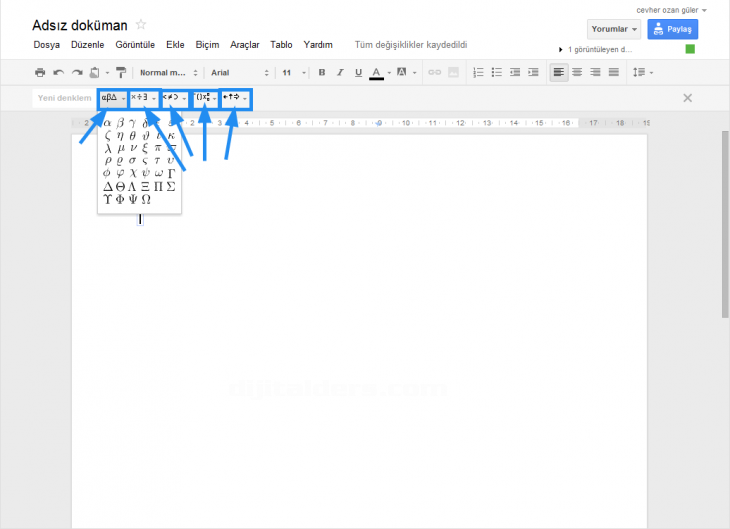Open the arrows symbols dropdown
The width and height of the screenshot is (730, 529).
click(236, 98)
